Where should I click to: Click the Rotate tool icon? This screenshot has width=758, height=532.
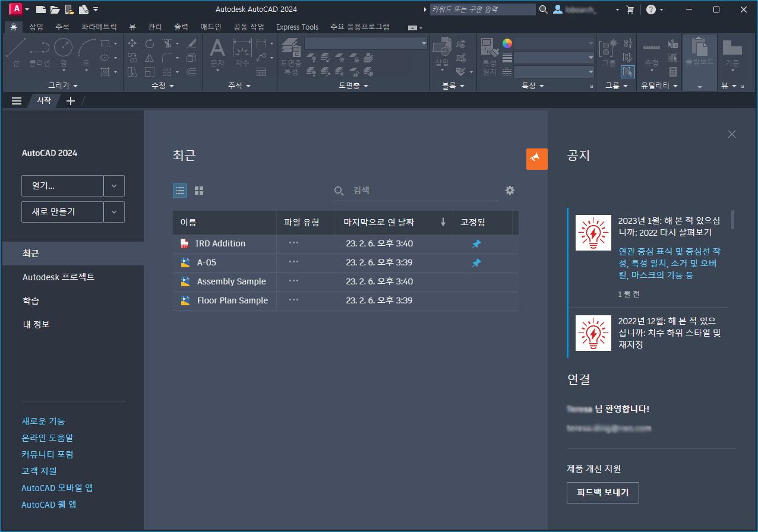click(150, 43)
